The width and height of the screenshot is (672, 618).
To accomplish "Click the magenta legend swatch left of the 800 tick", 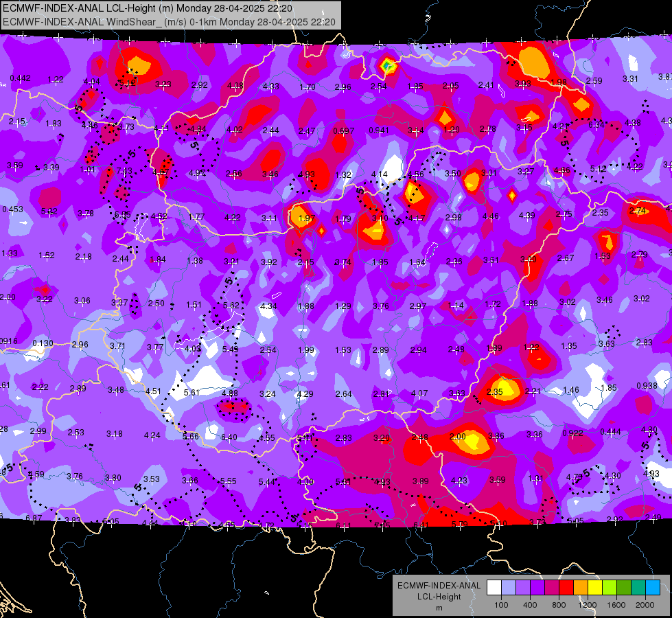I will click(552, 587).
